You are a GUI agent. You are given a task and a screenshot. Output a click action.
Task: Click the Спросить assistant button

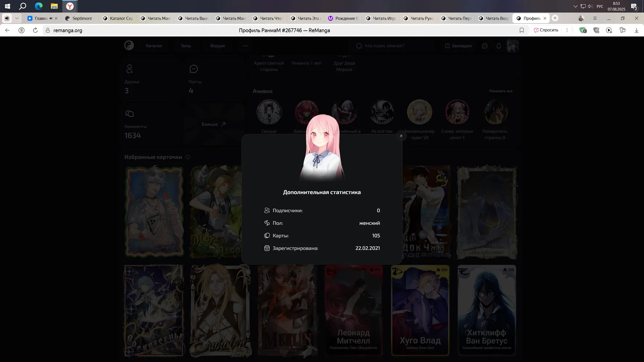point(546,30)
